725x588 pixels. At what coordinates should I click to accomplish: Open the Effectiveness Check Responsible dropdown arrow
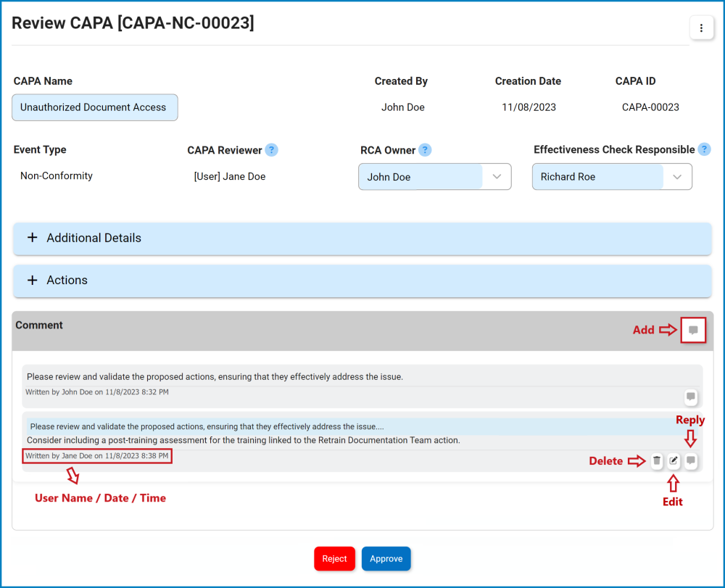pyautogui.click(x=677, y=177)
